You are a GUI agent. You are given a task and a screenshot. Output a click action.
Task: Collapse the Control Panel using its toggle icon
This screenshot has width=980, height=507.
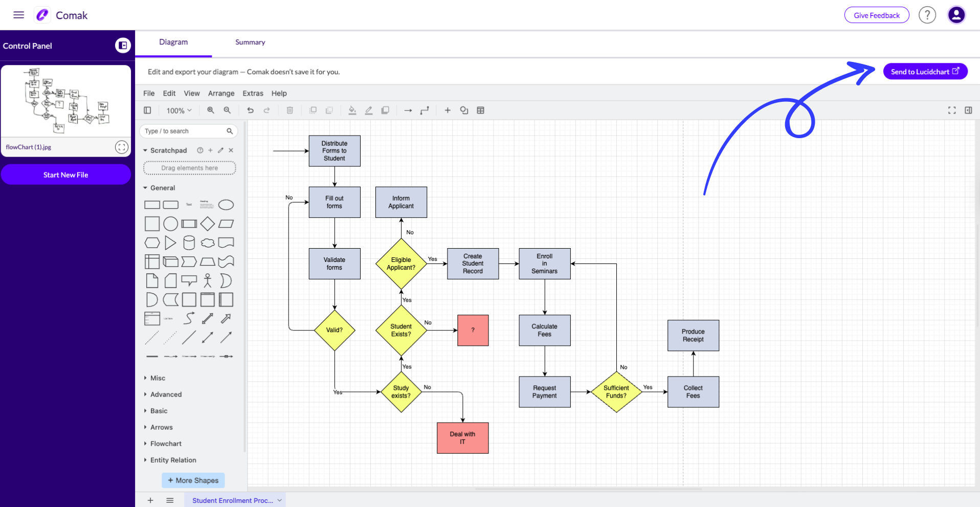point(122,46)
